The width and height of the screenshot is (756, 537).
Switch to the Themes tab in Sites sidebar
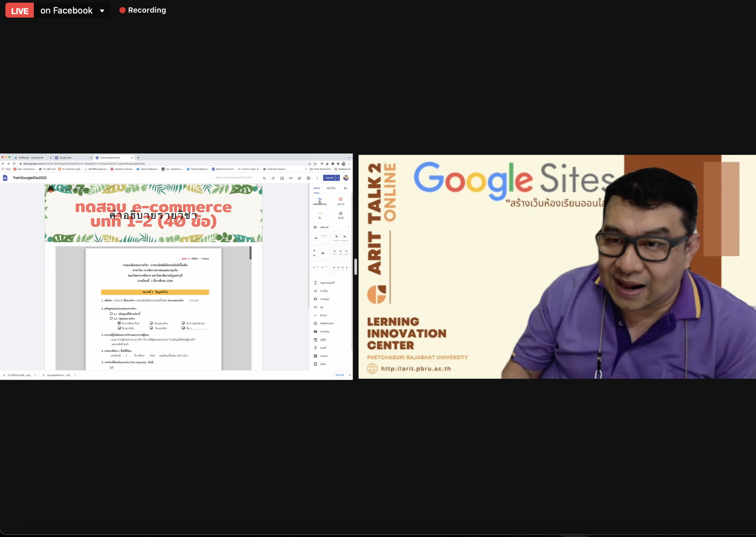[346, 188]
